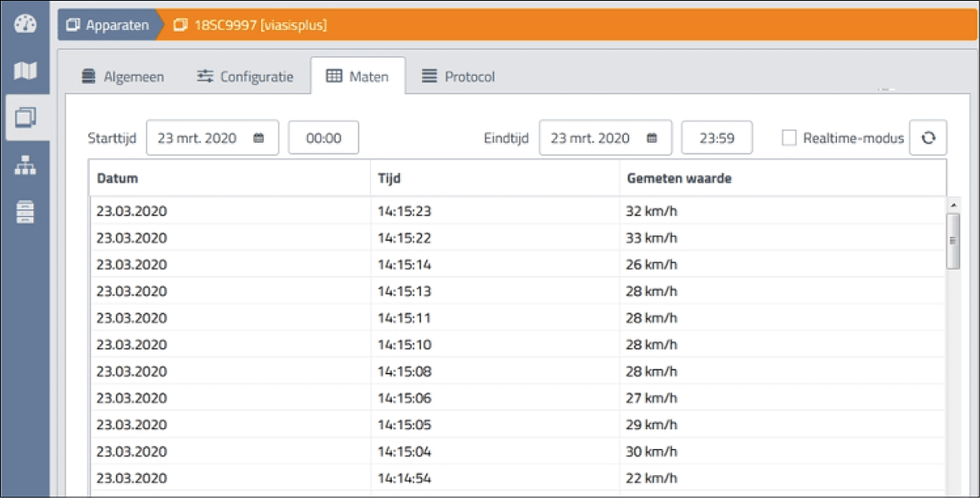Click the Eindtijd time field 23:59
The height and width of the screenshot is (498, 980).
pyautogui.click(x=716, y=138)
